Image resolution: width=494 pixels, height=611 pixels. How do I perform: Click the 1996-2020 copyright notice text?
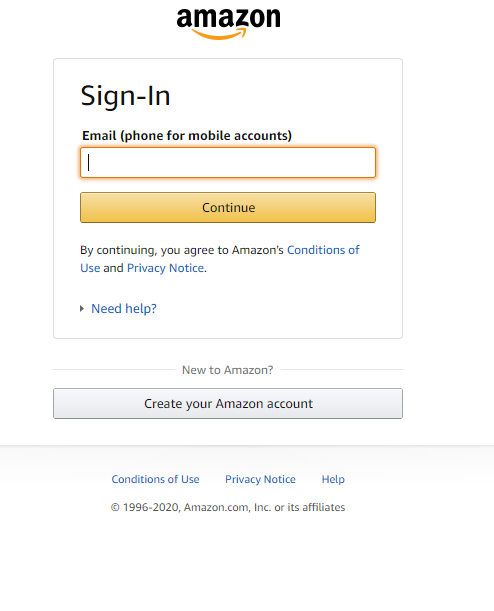click(228, 507)
